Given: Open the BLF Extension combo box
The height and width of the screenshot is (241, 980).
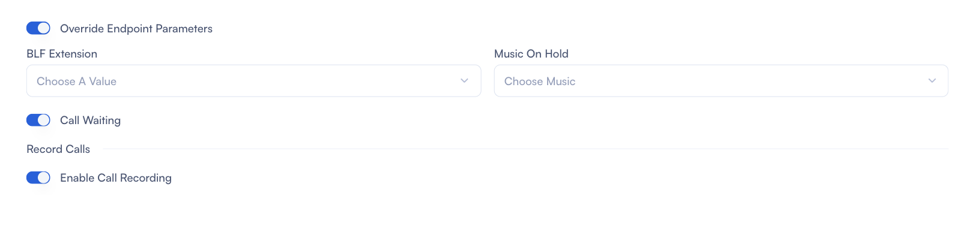Looking at the screenshot, I should pyautogui.click(x=253, y=81).
